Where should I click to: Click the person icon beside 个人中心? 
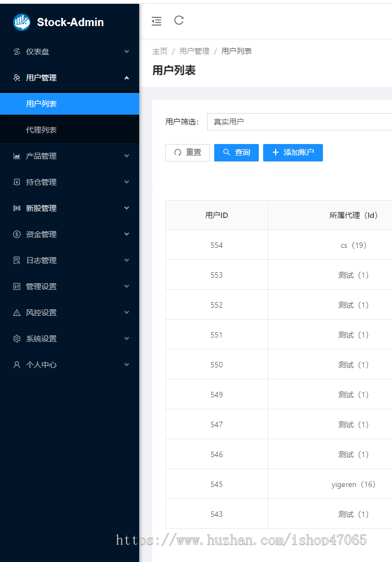(16, 365)
